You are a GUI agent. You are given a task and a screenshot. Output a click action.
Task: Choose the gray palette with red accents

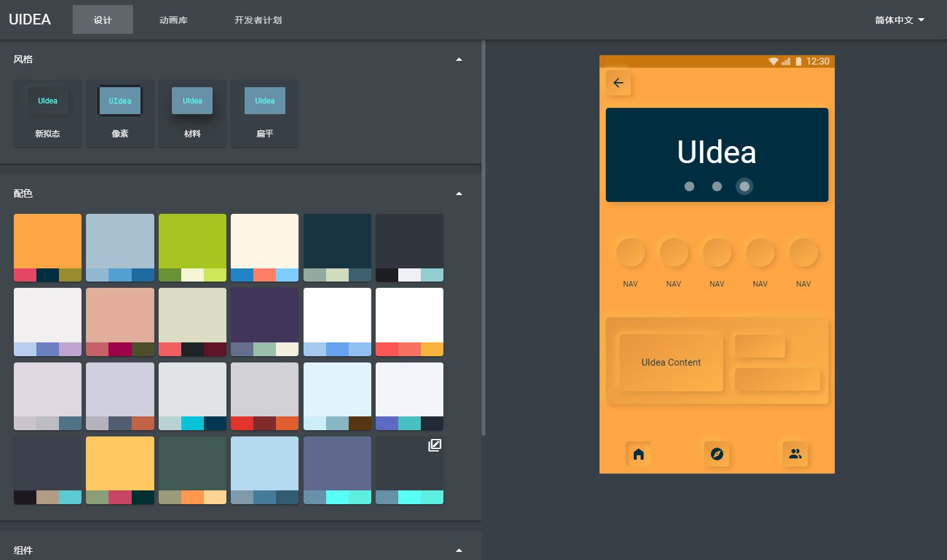point(265,396)
